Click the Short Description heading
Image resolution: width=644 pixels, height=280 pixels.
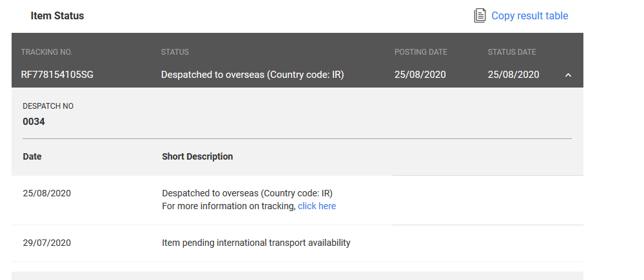pos(197,156)
